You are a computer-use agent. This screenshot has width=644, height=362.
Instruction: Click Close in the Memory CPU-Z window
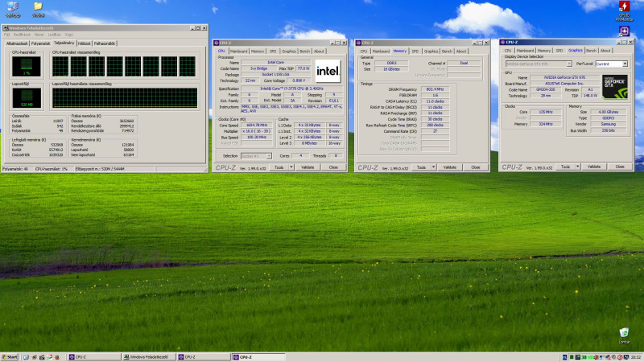(476, 167)
